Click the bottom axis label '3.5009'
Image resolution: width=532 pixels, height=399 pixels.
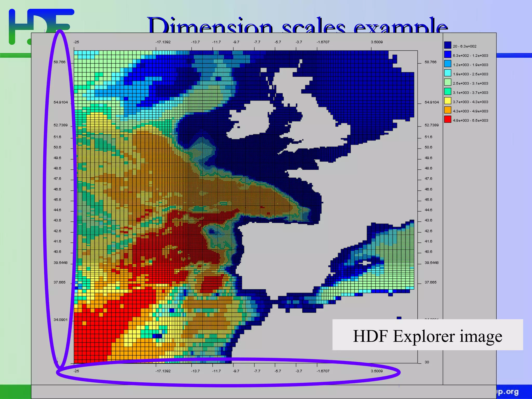tap(377, 371)
